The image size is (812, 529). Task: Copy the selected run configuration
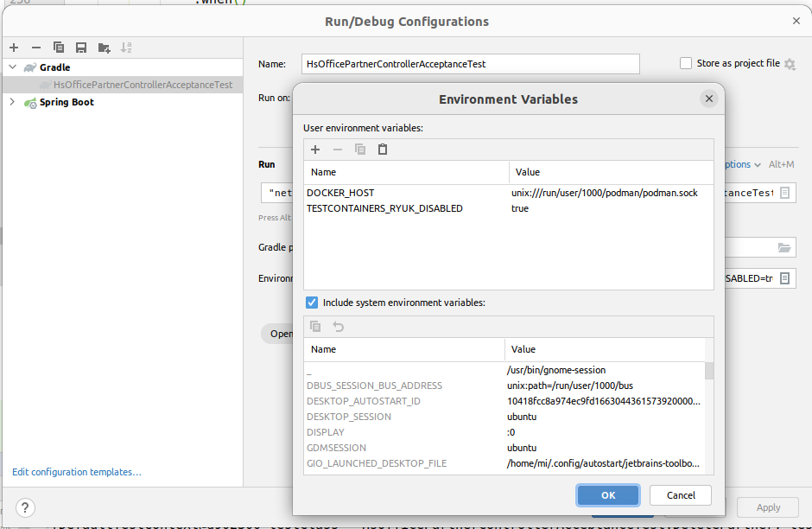(59, 48)
